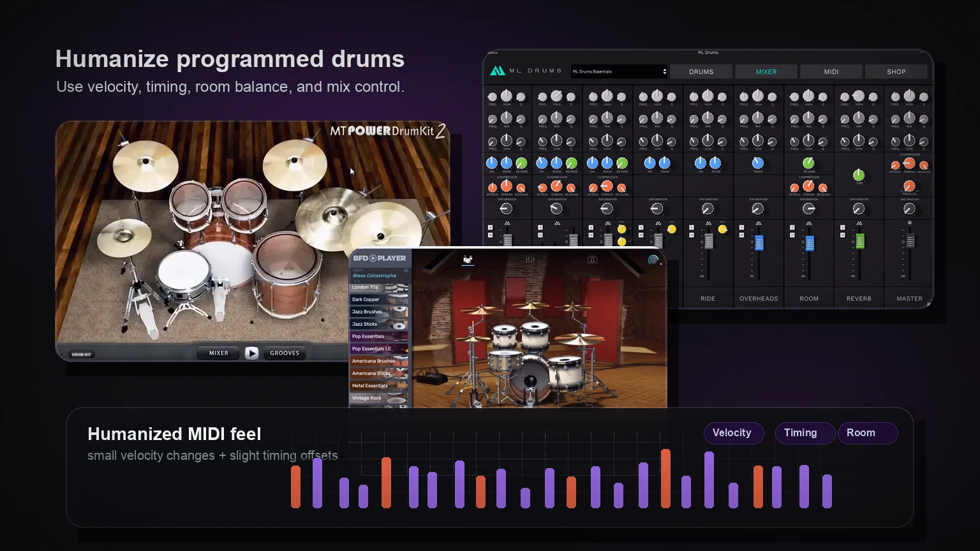Switch to the DRUMS tab in ML Drums
Screen dimensions: 980x551
tap(701, 71)
